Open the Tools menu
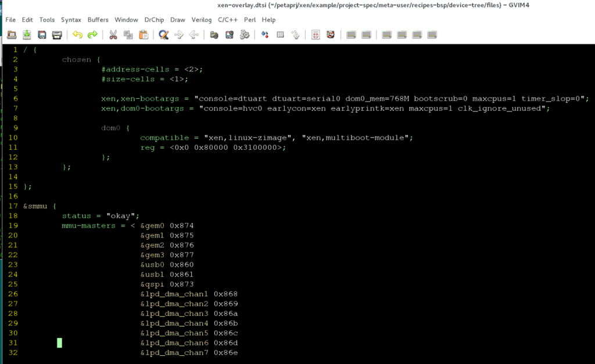The height and width of the screenshot is (364, 595). click(x=47, y=20)
